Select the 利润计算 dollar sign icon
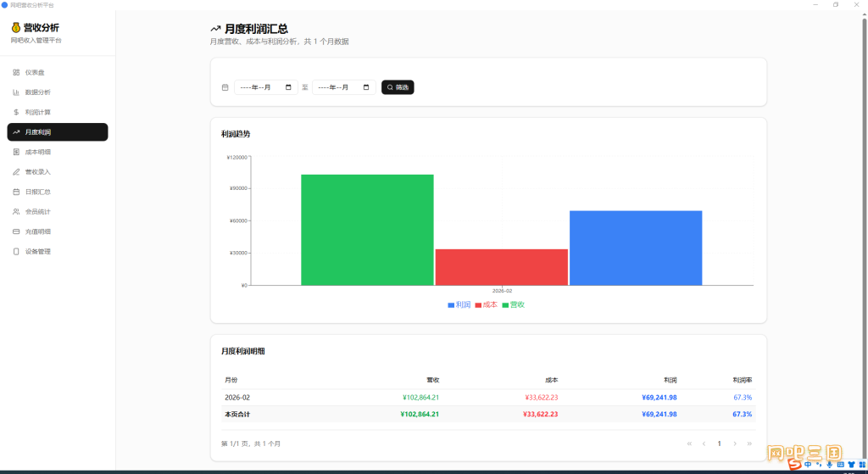Image resolution: width=868 pixels, height=474 pixels. 16,113
